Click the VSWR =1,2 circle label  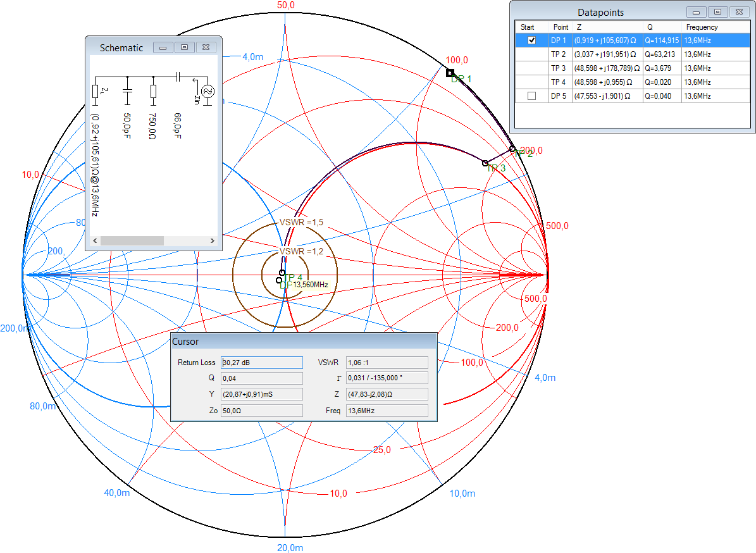(301, 251)
